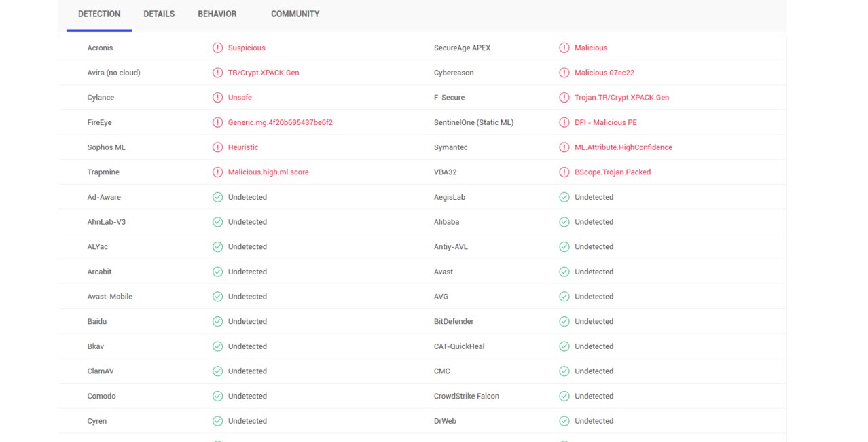Open the COMMUNITY tab
Screen dimensions: 868x442
(x=295, y=14)
